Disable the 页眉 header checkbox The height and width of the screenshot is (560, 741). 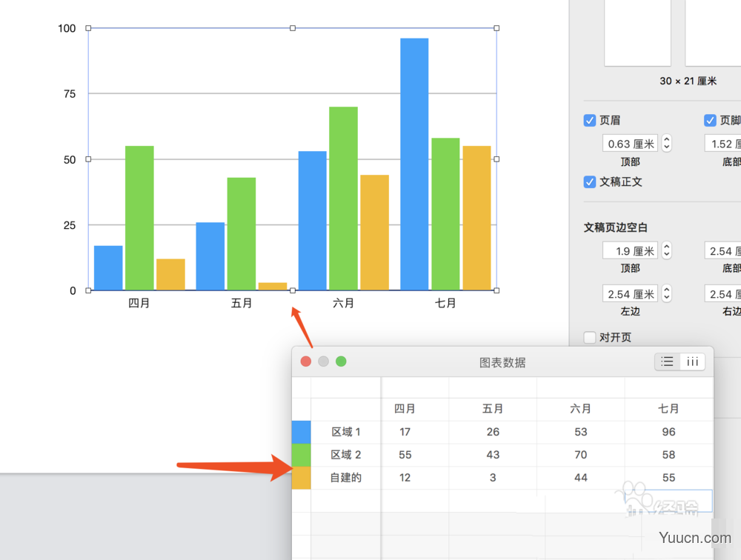[x=589, y=120]
